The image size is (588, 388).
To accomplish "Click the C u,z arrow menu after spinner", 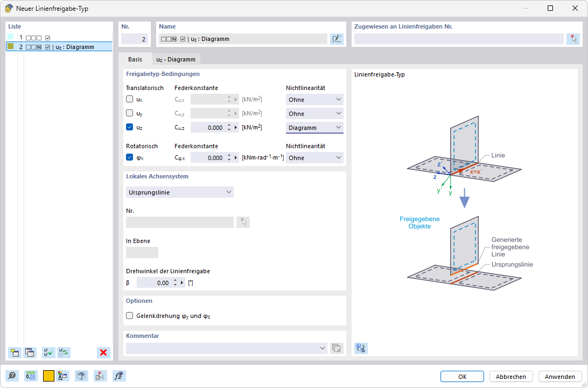I will click(236, 128).
